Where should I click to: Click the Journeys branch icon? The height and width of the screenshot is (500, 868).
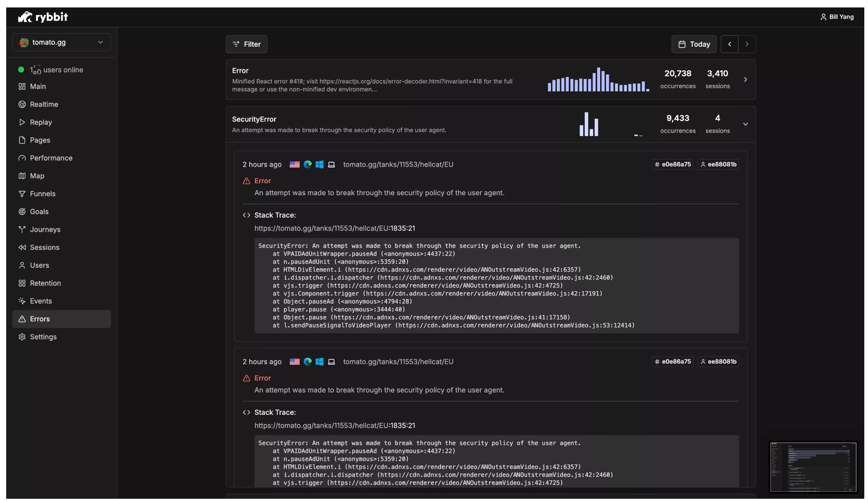pos(22,229)
